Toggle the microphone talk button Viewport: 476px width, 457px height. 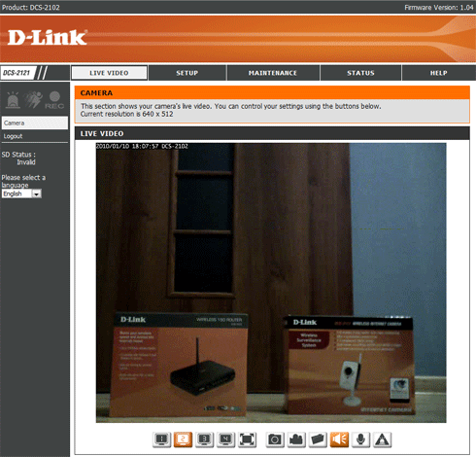[x=360, y=439]
